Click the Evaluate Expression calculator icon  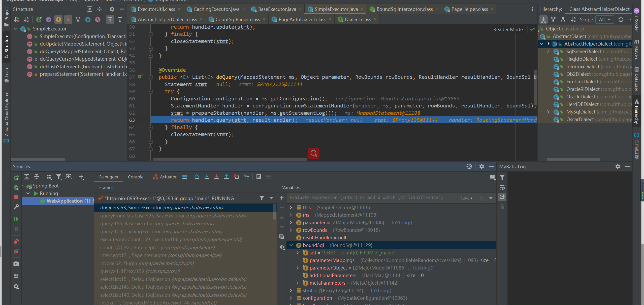click(x=259, y=177)
